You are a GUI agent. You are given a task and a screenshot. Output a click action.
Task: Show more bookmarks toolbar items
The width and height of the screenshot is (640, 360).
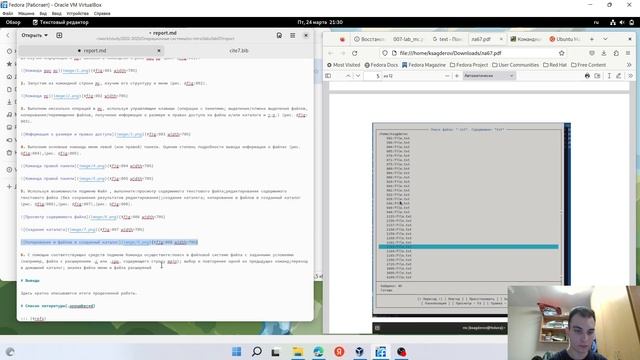click(x=629, y=65)
